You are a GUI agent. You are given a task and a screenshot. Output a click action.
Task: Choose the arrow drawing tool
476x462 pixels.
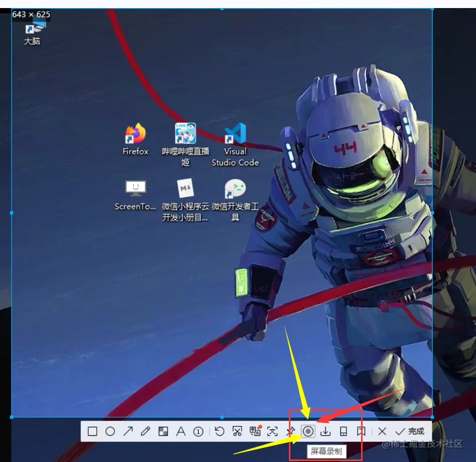[x=128, y=431]
